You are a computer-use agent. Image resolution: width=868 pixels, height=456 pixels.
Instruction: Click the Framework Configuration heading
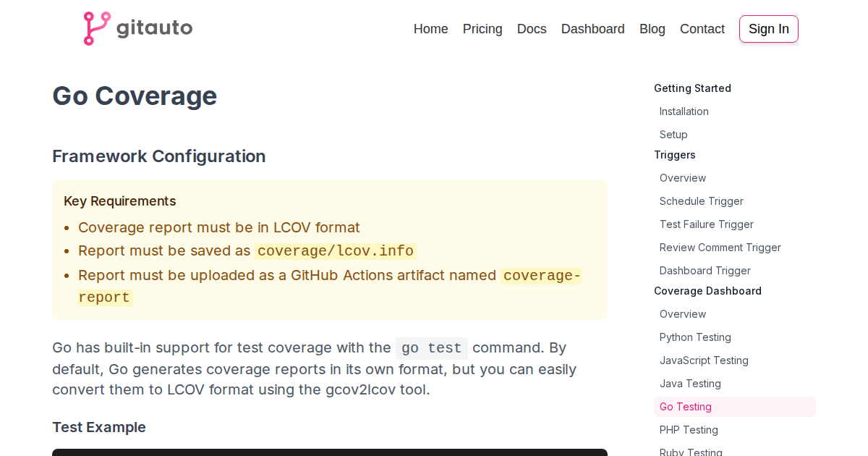[x=159, y=156]
